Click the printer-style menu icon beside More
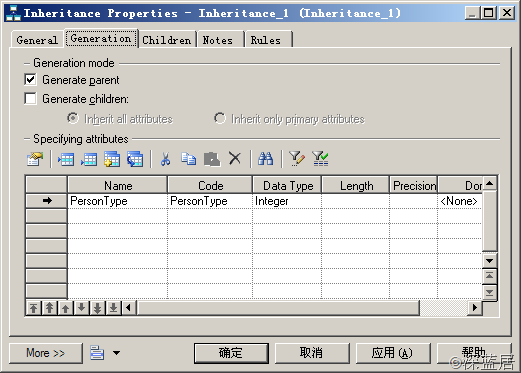Viewport: 521px width, 373px height. point(97,353)
